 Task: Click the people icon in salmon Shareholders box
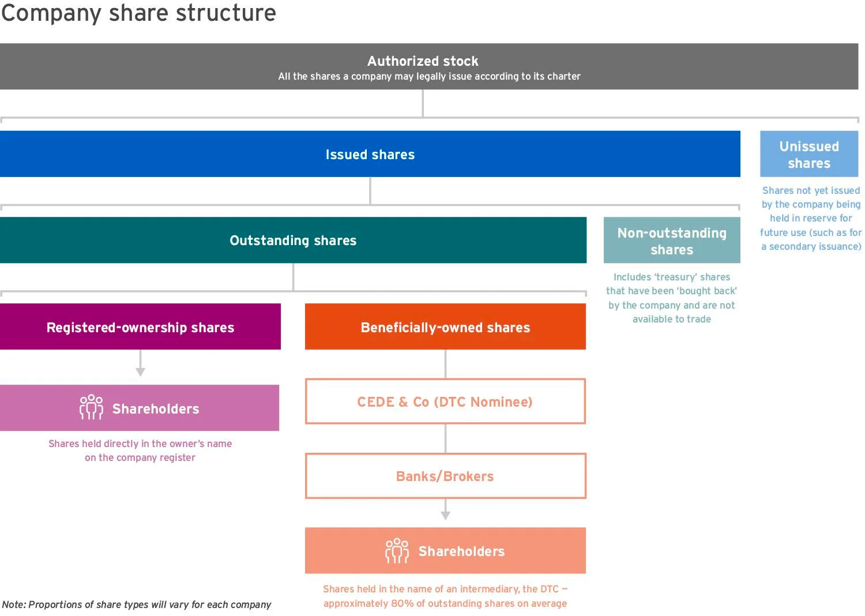(x=397, y=551)
